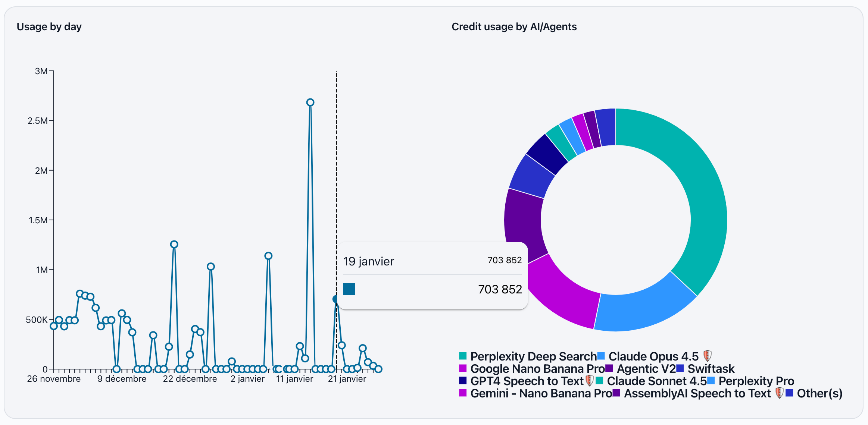868x425 pixels.
Task: Click the thin magenta donut slice near the top
Action: (583, 132)
